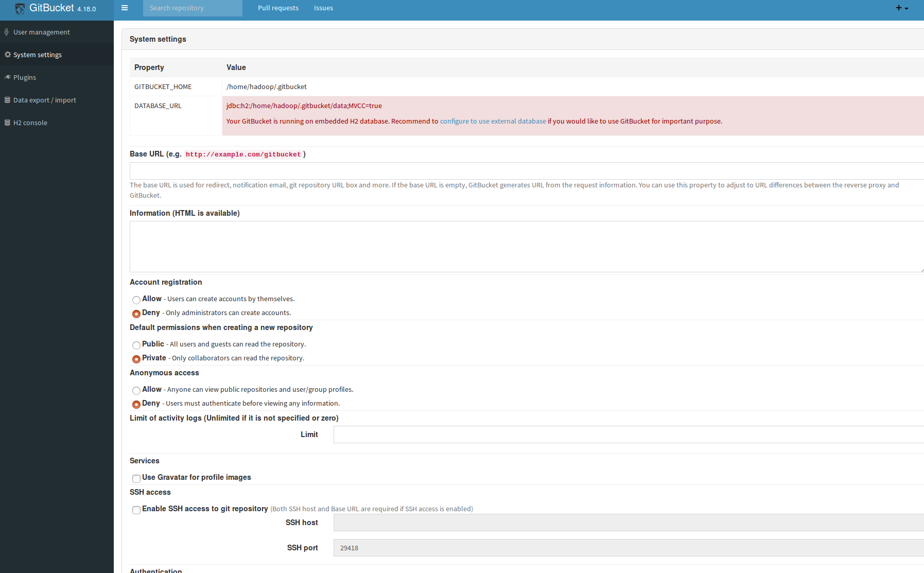Enable SSH access to git repository
The height and width of the screenshot is (573, 924).
136,510
